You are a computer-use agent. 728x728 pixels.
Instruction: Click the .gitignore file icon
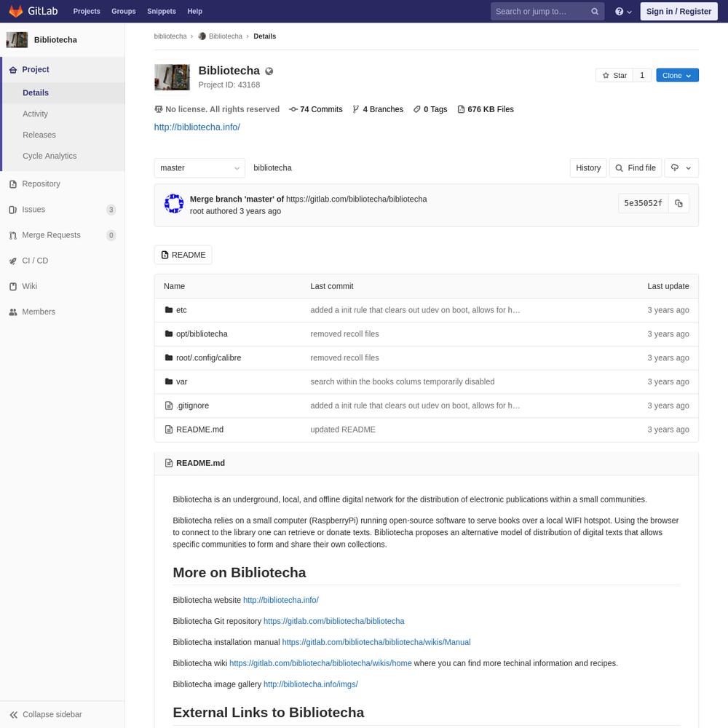(169, 405)
